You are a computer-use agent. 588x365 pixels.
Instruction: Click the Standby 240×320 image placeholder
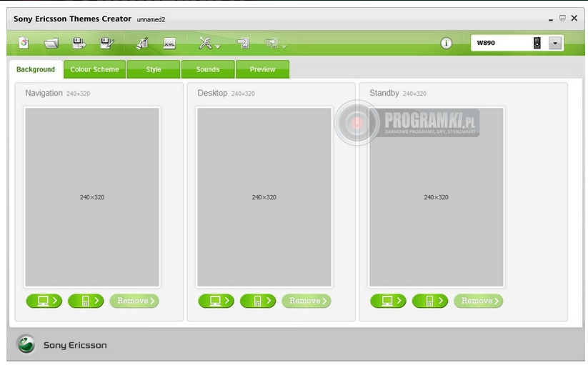click(x=436, y=197)
